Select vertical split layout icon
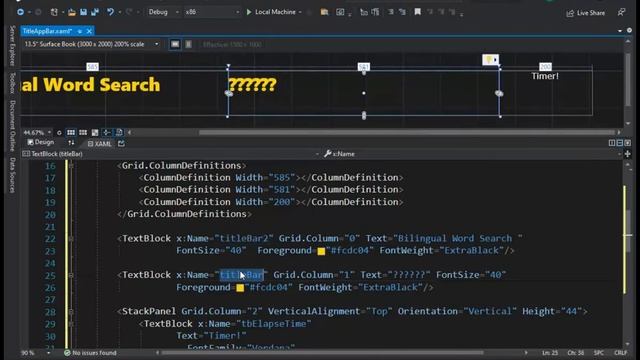The height and width of the screenshot is (360, 640). click(x=612, y=143)
